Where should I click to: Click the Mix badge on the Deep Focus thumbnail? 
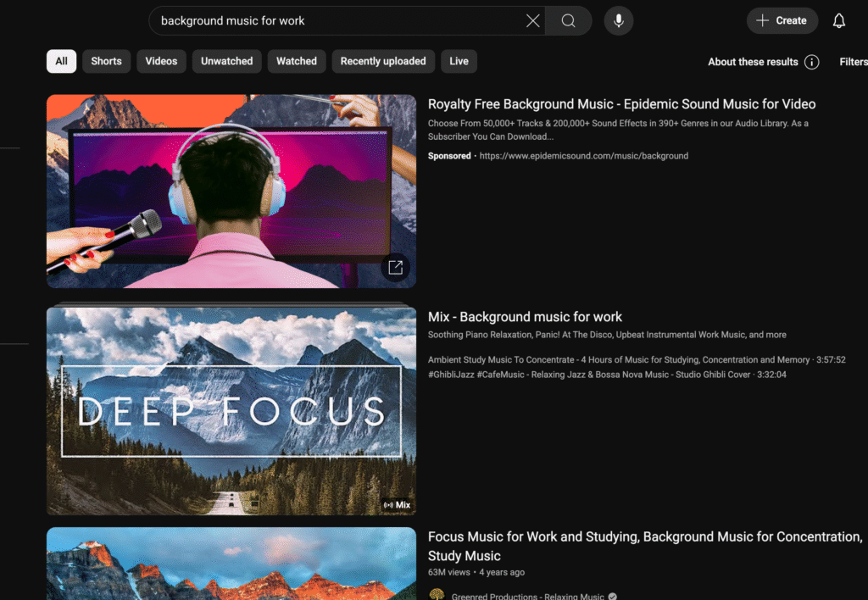click(397, 505)
